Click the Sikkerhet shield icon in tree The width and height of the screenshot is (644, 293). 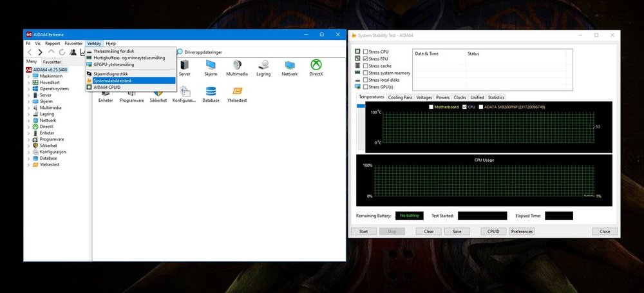pos(35,146)
